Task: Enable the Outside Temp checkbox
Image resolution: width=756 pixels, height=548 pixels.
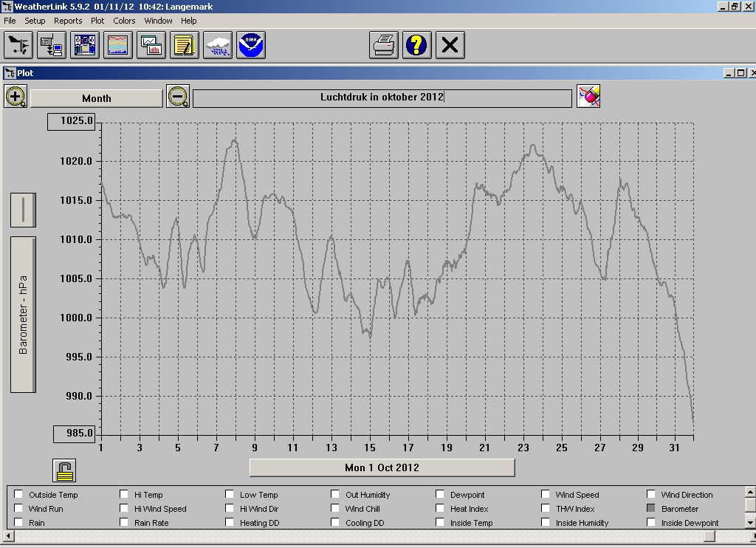Action: click(x=18, y=494)
